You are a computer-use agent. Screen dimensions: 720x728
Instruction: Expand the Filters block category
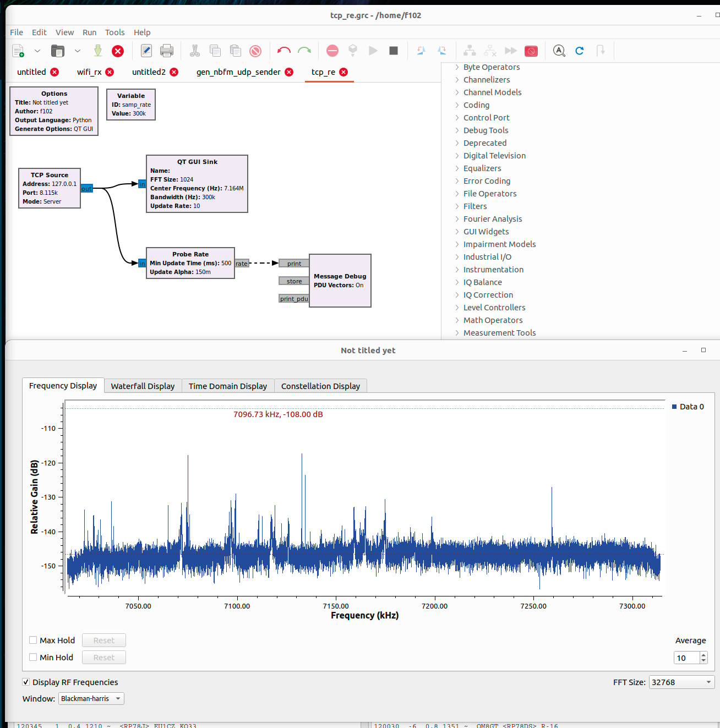click(474, 206)
